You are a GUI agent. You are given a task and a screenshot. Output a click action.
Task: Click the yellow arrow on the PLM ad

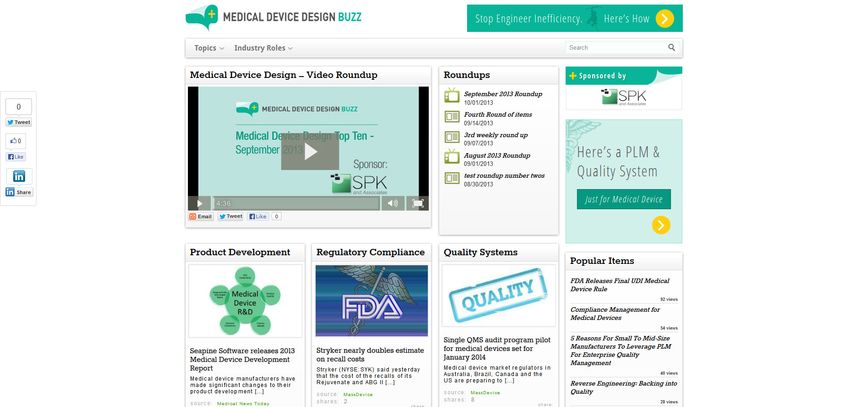pyautogui.click(x=661, y=225)
